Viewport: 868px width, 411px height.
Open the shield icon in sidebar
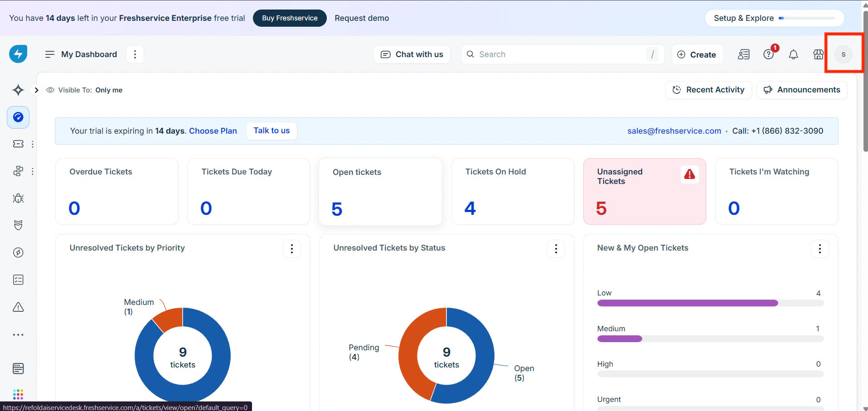click(x=18, y=225)
